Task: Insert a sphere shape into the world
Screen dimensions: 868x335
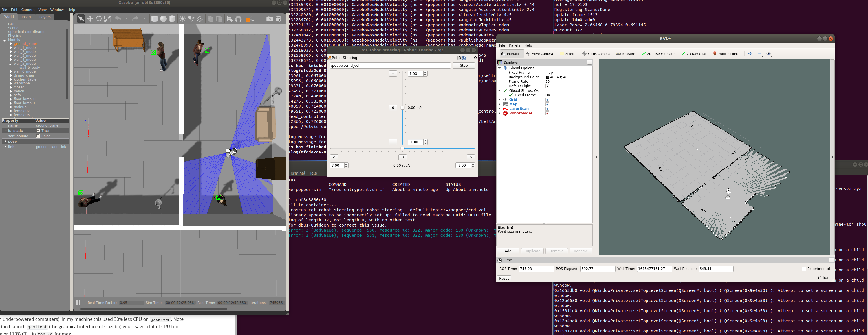Action: pyautogui.click(x=164, y=19)
